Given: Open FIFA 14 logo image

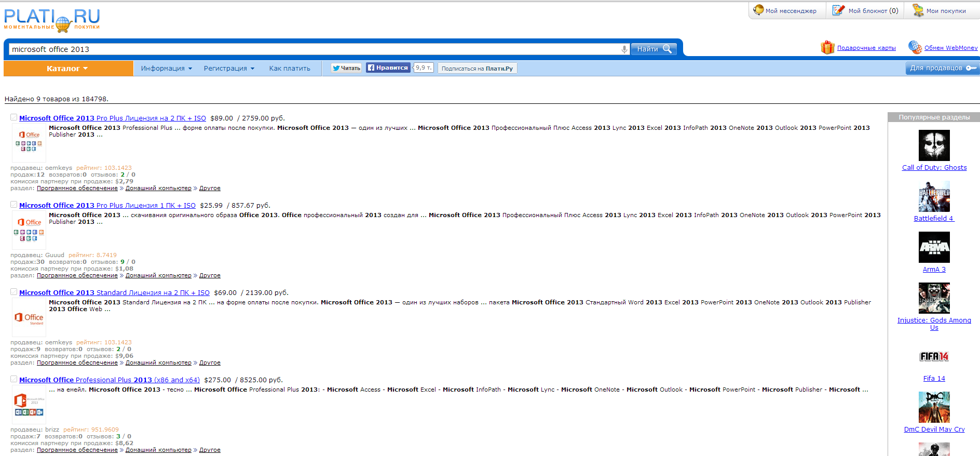Looking at the screenshot, I should click(x=934, y=356).
